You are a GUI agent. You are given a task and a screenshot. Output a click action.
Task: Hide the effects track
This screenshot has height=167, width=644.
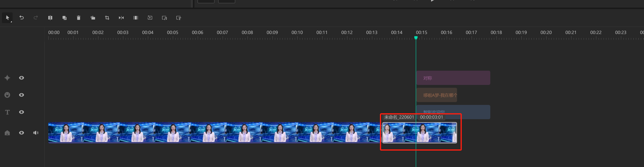click(x=21, y=78)
